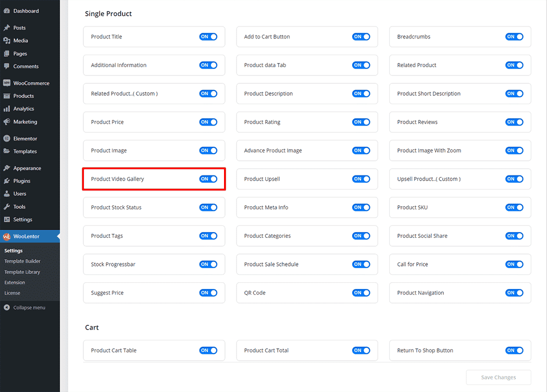Click the WooLentor logo icon

coord(7,236)
